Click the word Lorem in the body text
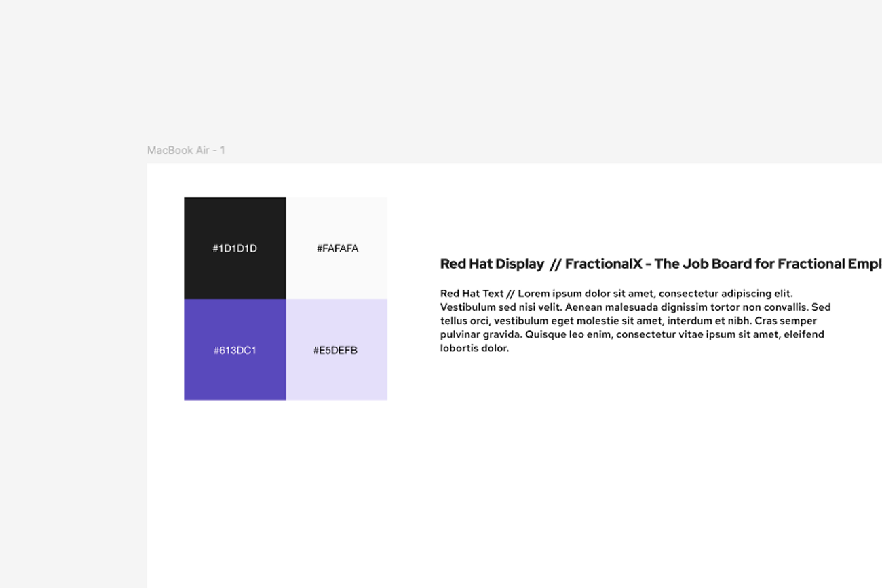The width and height of the screenshot is (882, 588). click(533, 293)
